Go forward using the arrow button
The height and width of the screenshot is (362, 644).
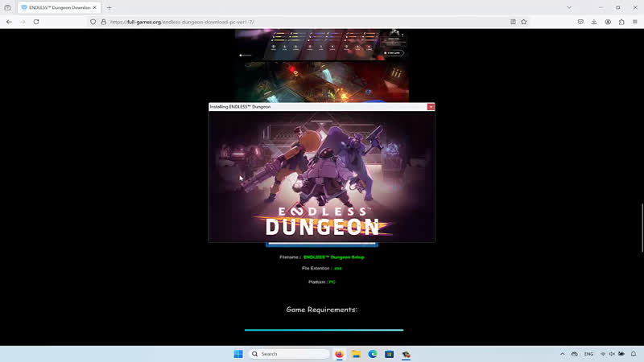[23, 22]
